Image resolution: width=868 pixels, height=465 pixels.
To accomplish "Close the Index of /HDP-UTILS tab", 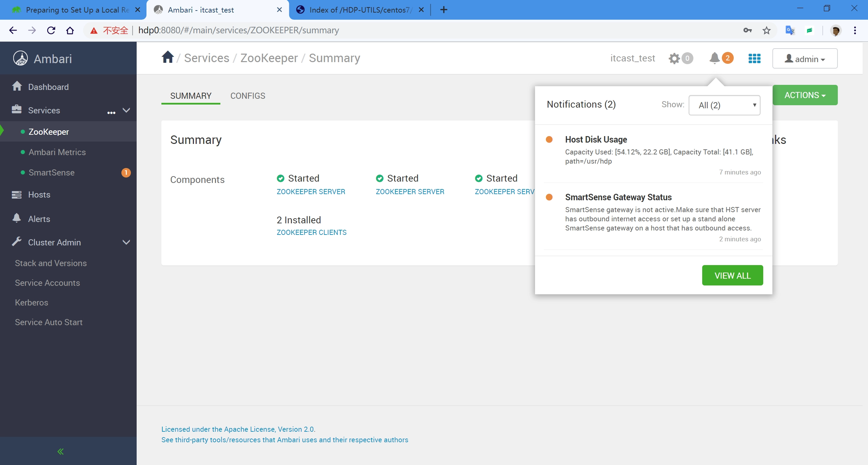I will pyautogui.click(x=421, y=10).
